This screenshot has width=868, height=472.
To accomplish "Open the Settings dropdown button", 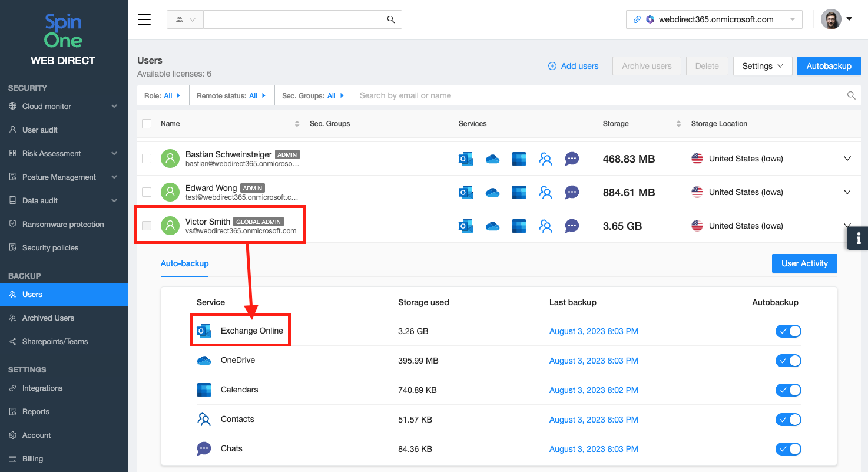I will (x=762, y=66).
